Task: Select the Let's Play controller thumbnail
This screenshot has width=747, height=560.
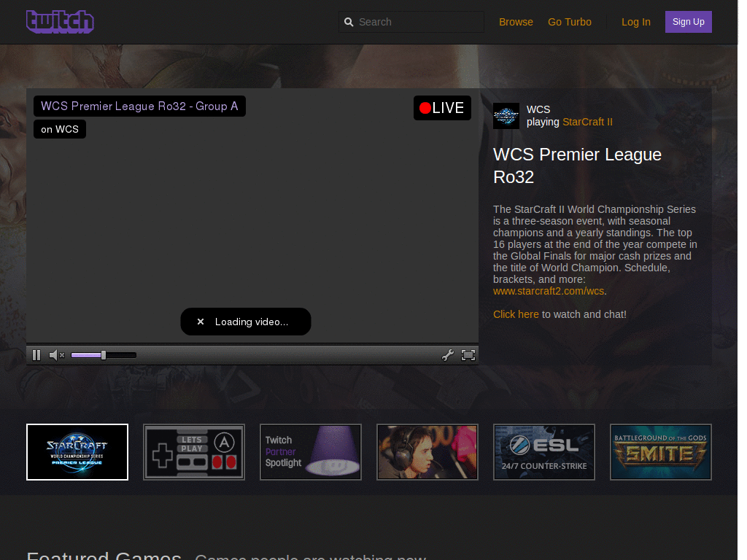Action: click(x=194, y=452)
